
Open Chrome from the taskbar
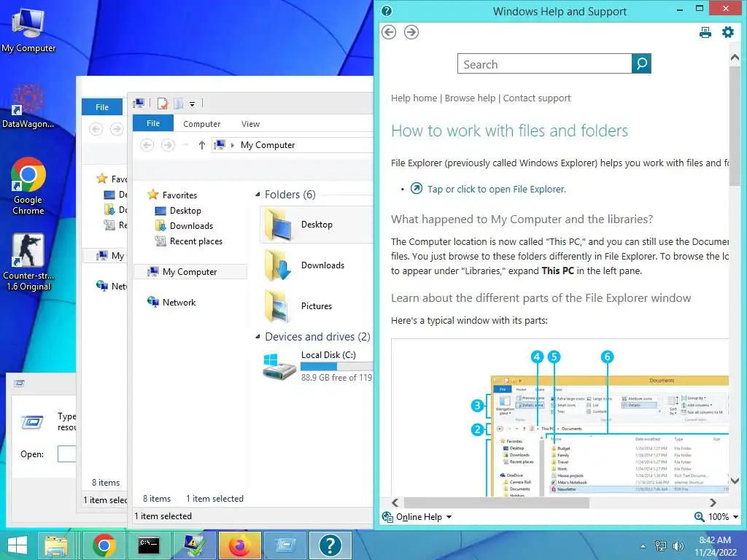click(104, 545)
